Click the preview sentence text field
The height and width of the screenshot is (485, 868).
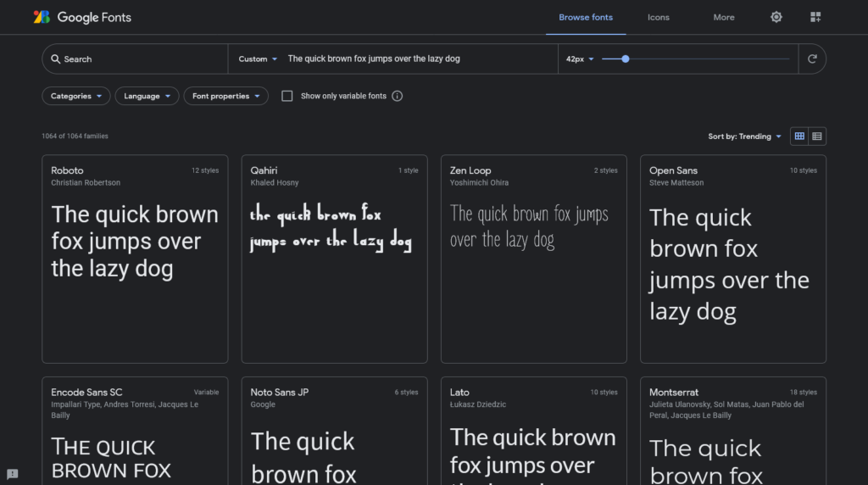(x=420, y=59)
